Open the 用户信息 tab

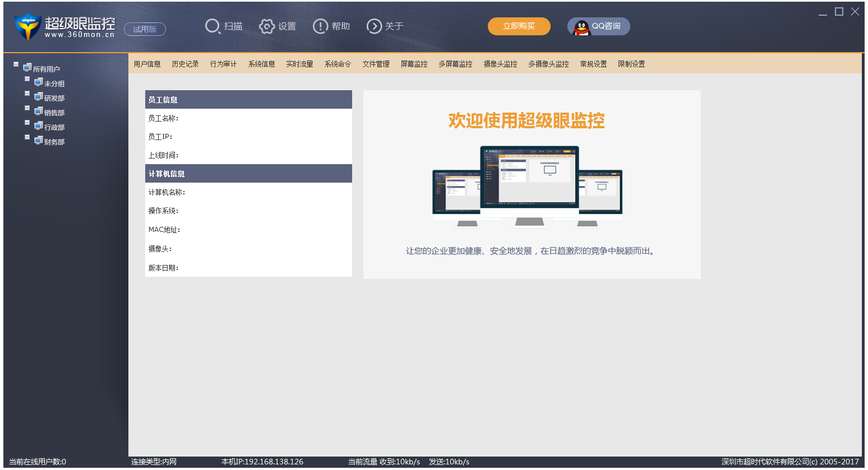(147, 64)
